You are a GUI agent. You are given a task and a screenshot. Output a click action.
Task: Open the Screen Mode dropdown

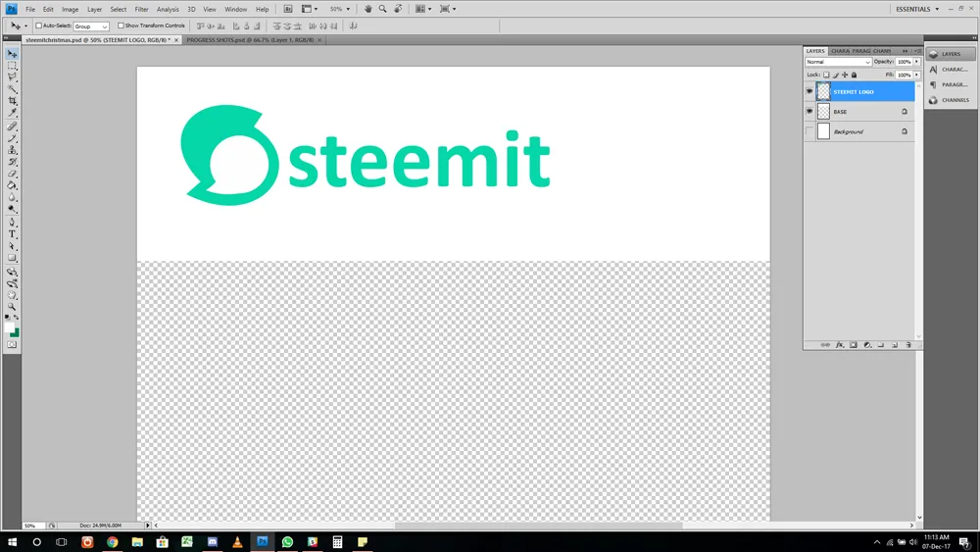[x=448, y=9]
